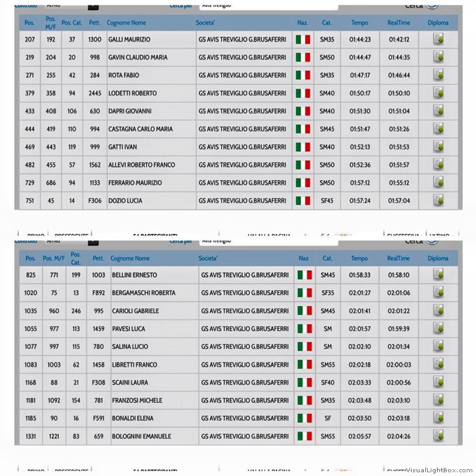Click time cell 02:05:57

(359, 436)
